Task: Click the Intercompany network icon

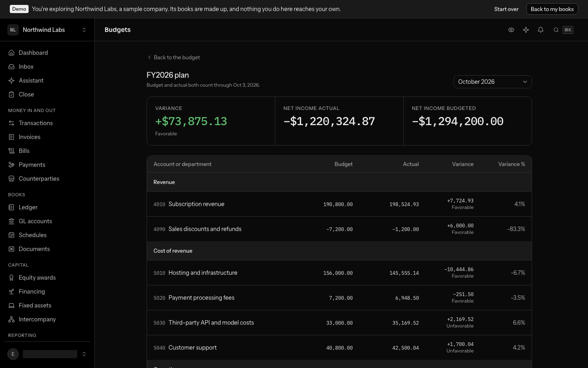Action: click(11, 319)
